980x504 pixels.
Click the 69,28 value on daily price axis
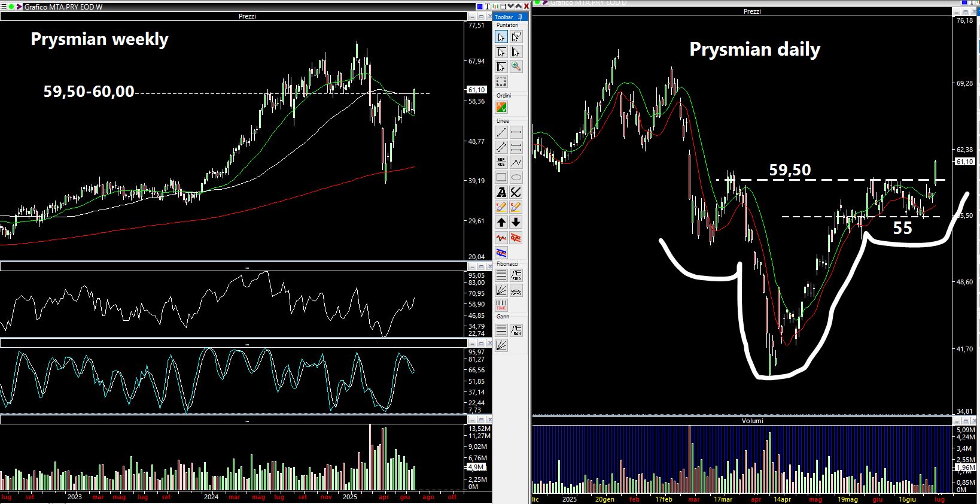pyautogui.click(x=964, y=83)
